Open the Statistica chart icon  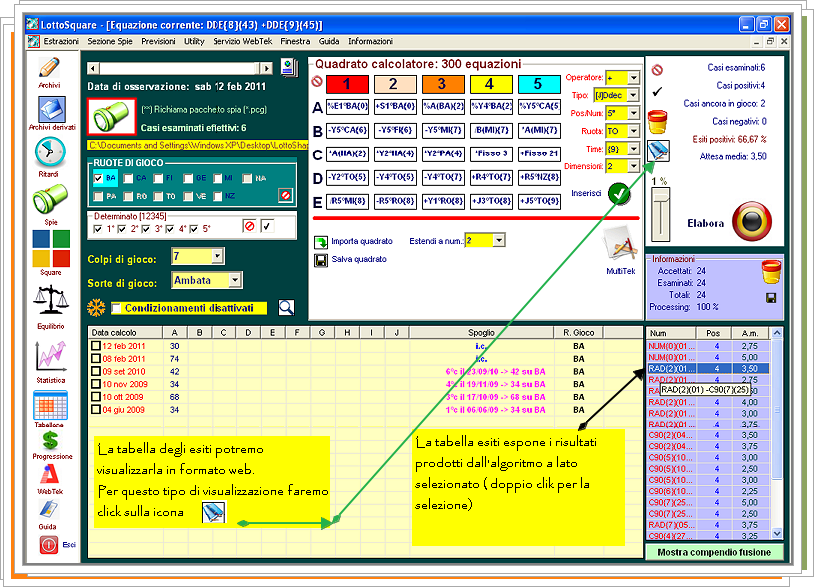[x=50, y=357]
